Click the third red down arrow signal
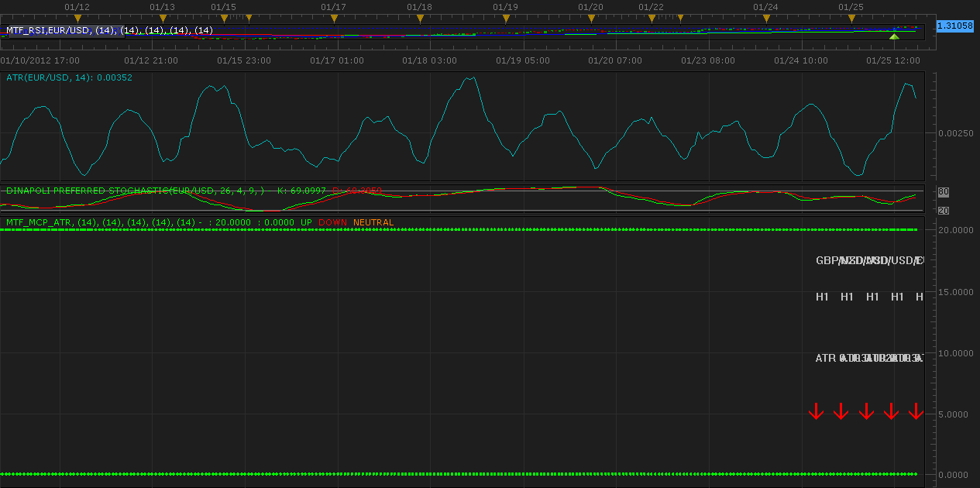 coord(866,411)
